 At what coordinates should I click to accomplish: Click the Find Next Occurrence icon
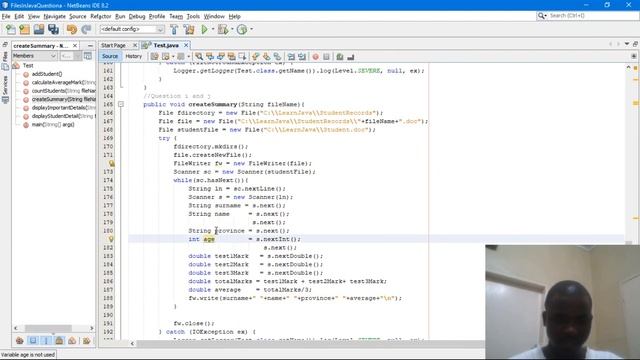click(221, 57)
